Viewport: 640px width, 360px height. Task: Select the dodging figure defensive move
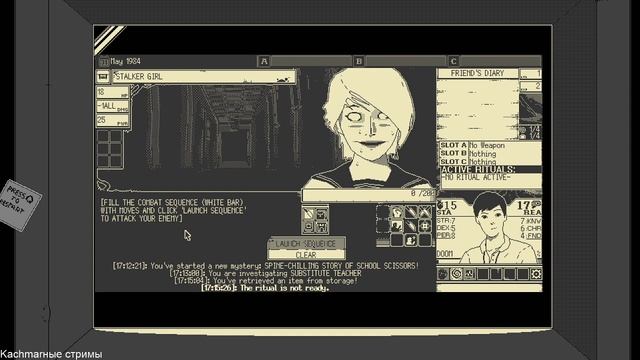397,226
